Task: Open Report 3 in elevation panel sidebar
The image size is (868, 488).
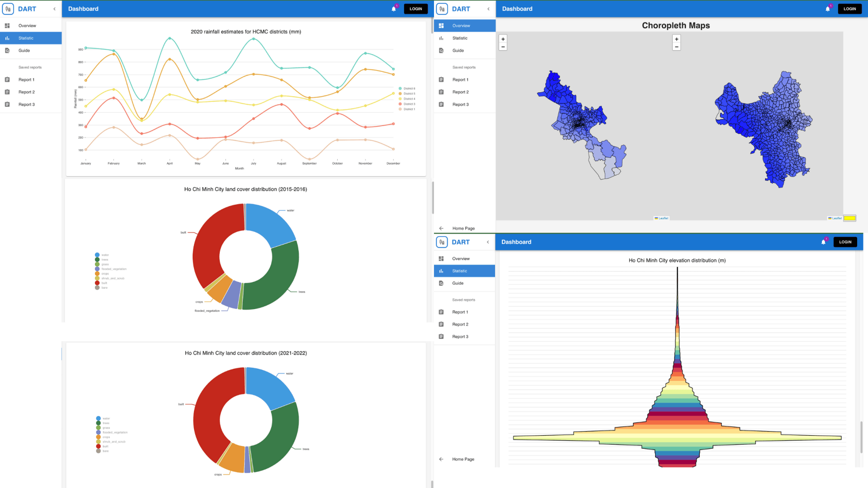Action: (x=464, y=337)
